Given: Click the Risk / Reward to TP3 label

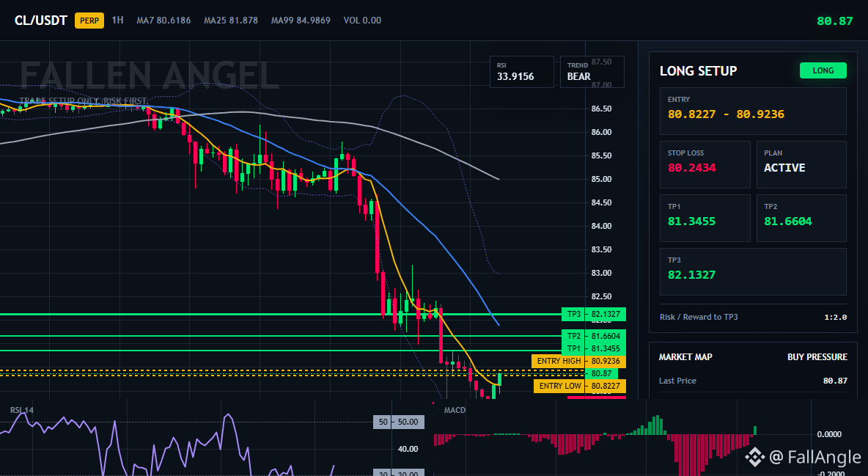Looking at the screenshot, I should pyautogui.click(x=699, y=317).
